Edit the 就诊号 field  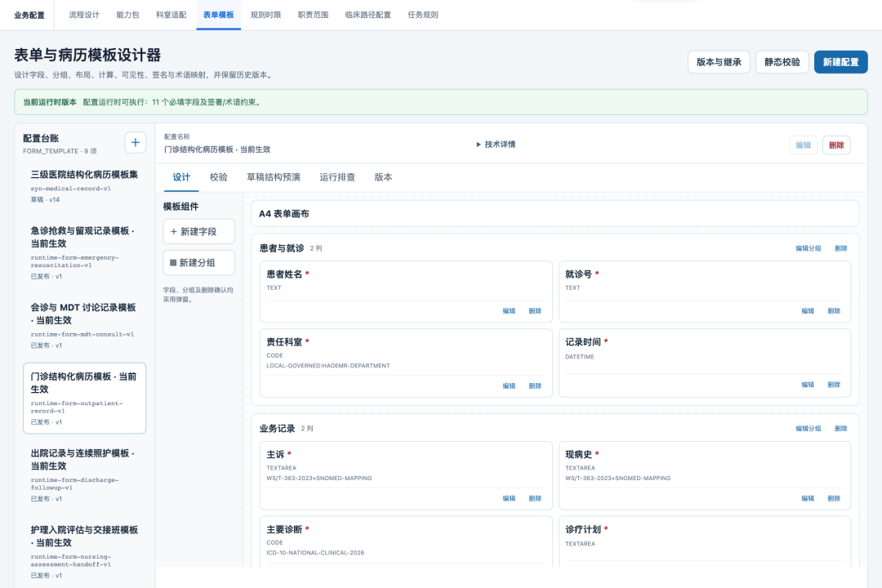pyautogui.click(x=807, y=310)
